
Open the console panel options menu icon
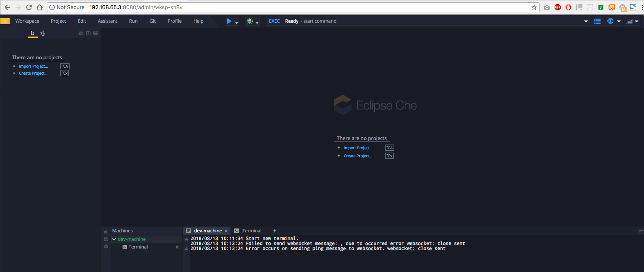point(641,231)
